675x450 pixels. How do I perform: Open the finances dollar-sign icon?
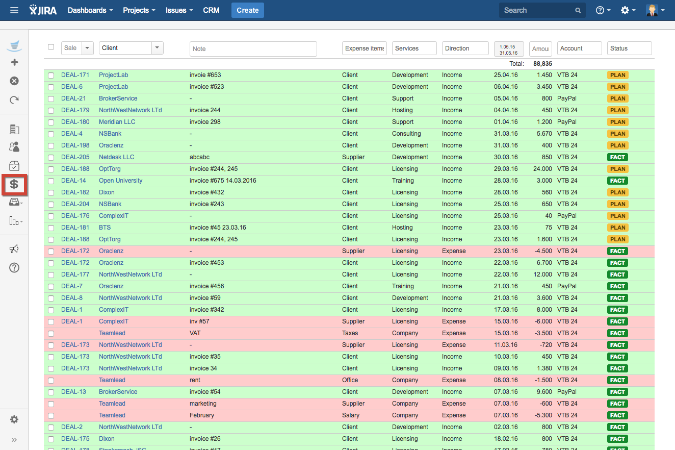(14, 185)
